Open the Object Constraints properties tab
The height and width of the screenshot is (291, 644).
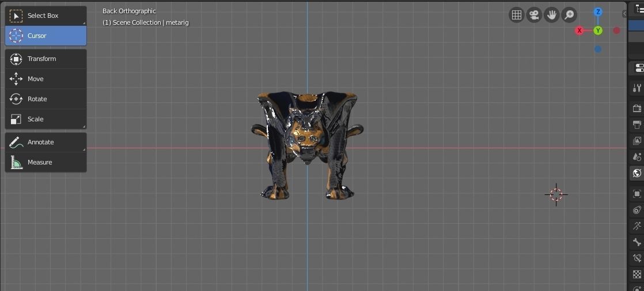[x=637, y=210]
